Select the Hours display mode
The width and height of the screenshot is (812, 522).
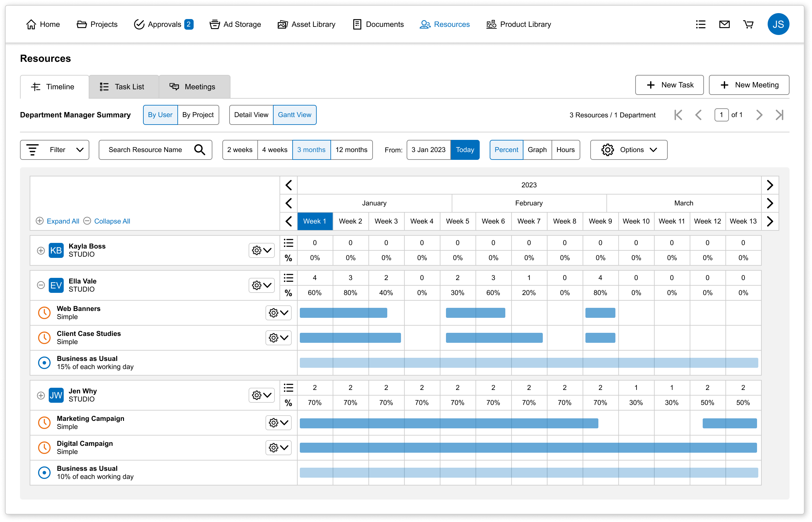(565, 150)
